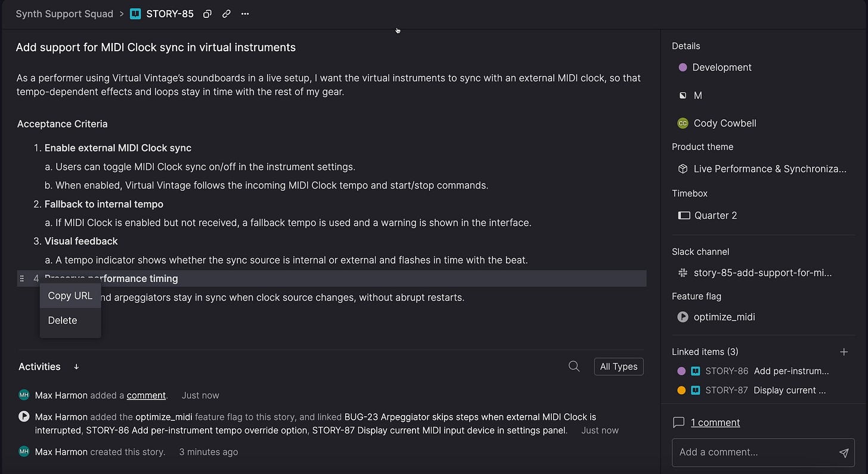Open the underlined comment link in Activities
This screenshot has height=474, width=868.
click(146, 395)
